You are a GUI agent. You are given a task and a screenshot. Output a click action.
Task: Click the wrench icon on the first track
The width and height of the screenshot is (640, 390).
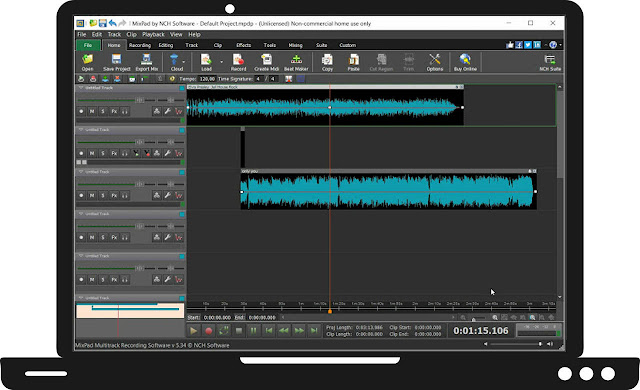coord(167,111)
